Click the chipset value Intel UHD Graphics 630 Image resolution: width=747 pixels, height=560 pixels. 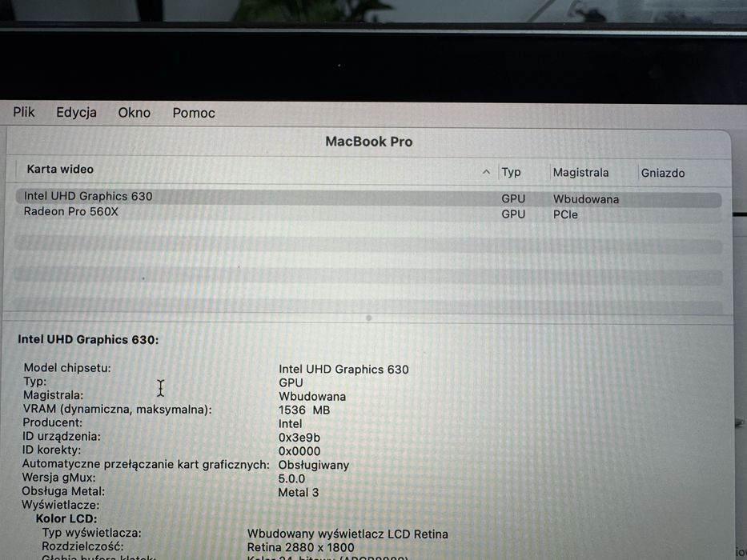343,369
